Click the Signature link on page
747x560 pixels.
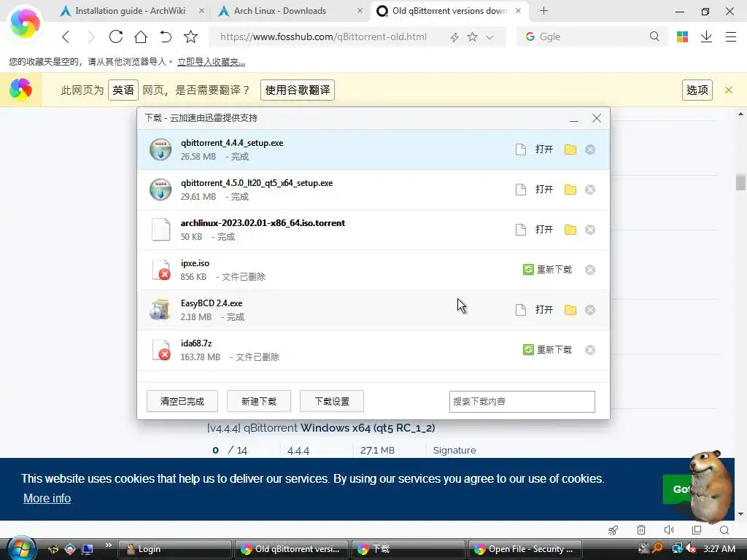point(454,450)
